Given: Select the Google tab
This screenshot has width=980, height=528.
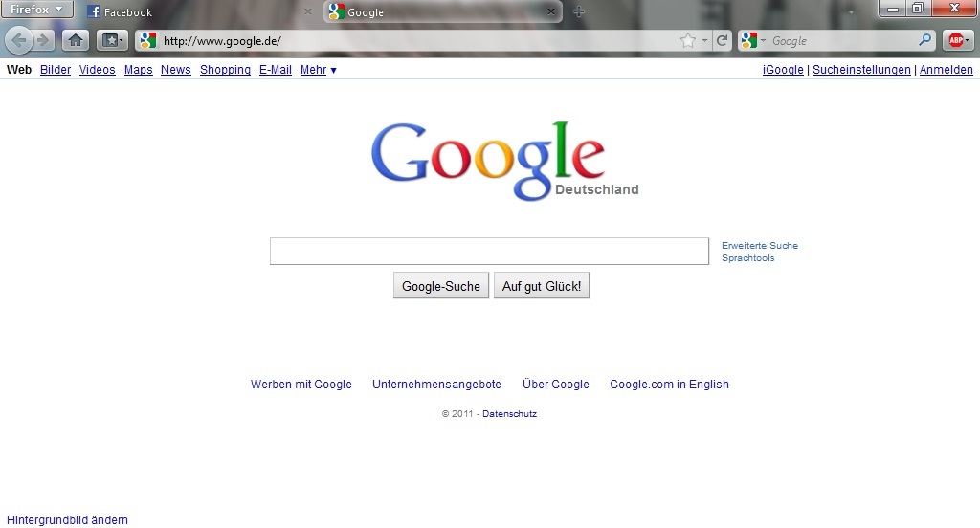Looking at the screenshot, I should [442, 11].
